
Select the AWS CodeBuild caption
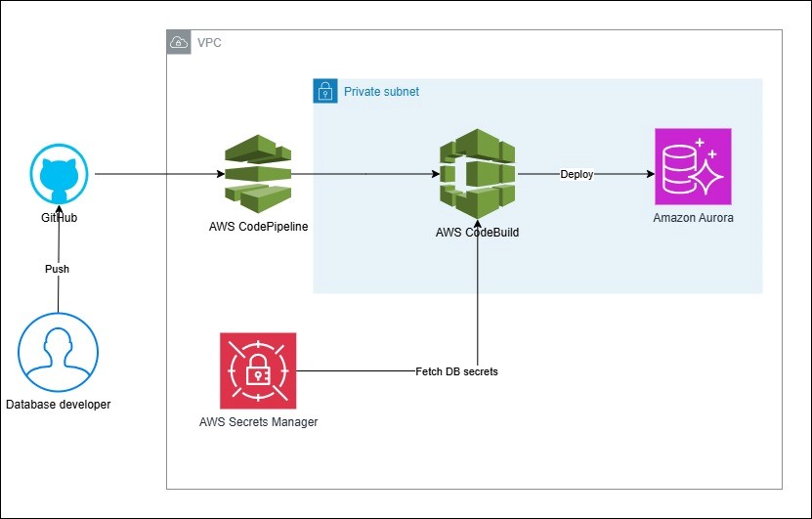(x=477, y=232)
